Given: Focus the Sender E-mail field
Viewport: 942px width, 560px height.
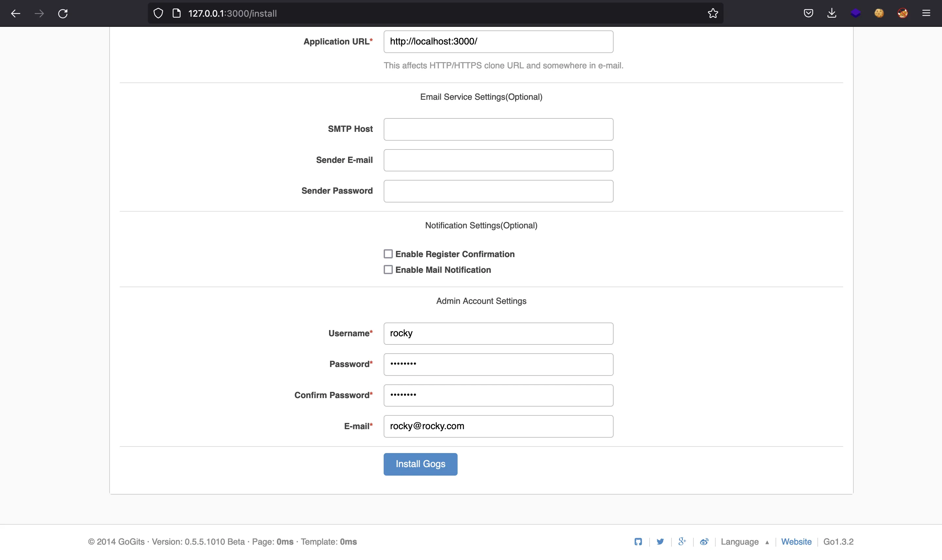Looking at the screenshot, I should pyautogui.click(x=498, y=160).
